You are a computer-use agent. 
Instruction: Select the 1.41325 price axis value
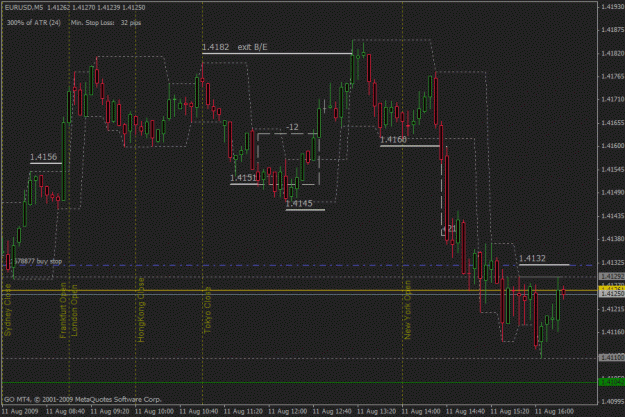click(613, 262)
